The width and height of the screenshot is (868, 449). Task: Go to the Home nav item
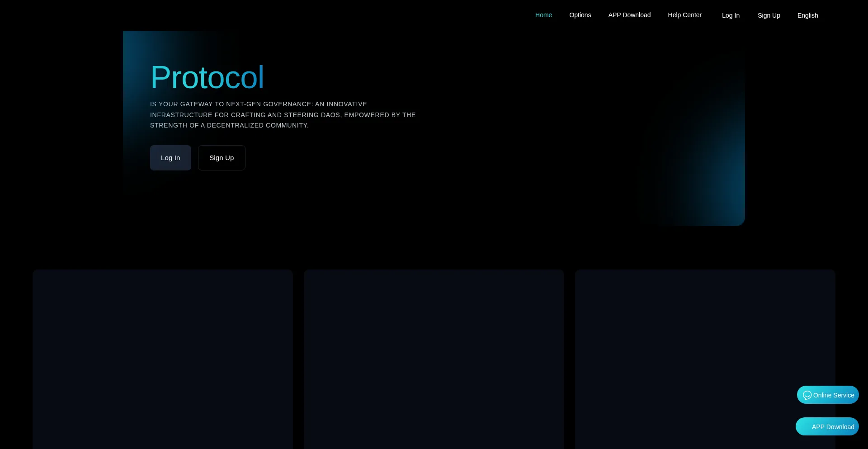pos(543,15)
